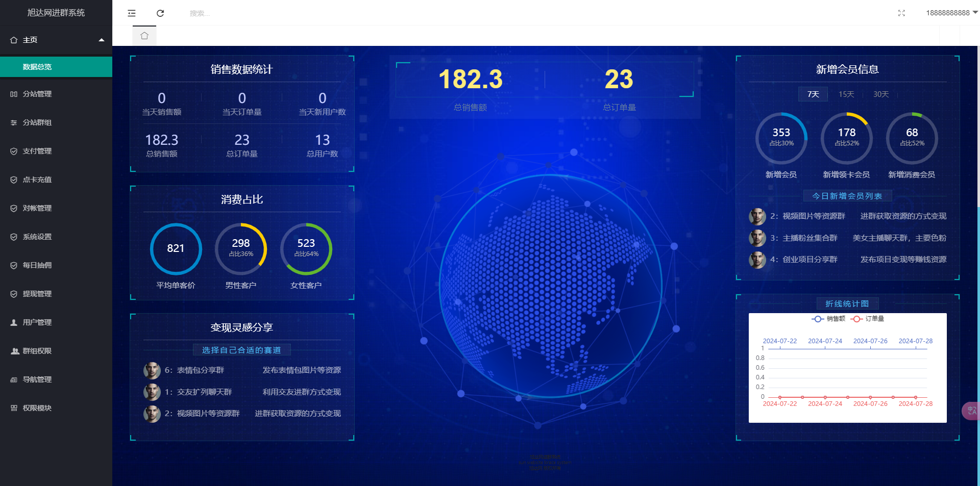Click the 平均单客价 821 ring

click(176, 249)
